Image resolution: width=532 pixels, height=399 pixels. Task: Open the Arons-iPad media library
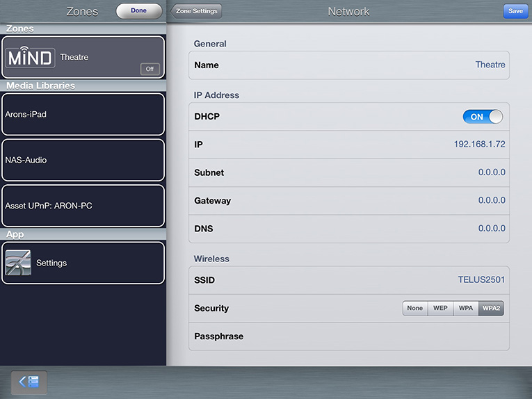pos(83,114)
